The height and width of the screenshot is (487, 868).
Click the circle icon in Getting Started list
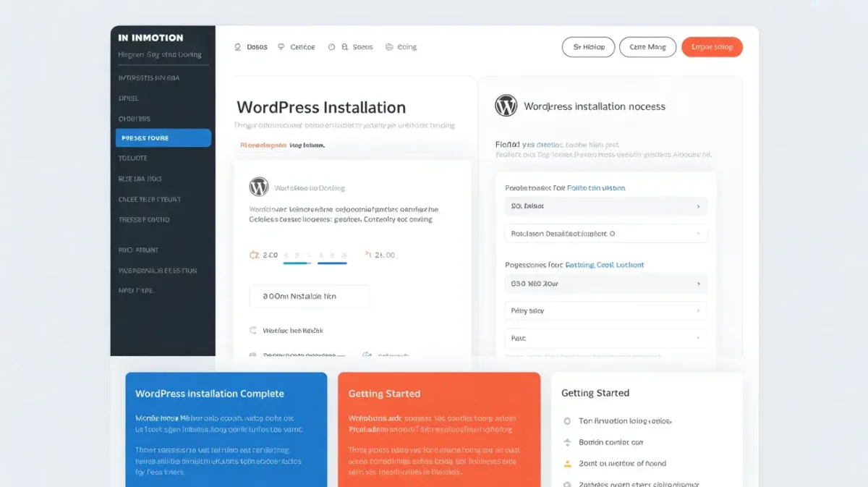[567, 421]
